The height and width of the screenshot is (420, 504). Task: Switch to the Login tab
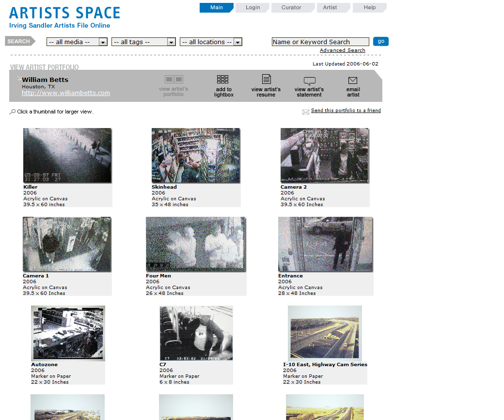[x=252, y=8]
